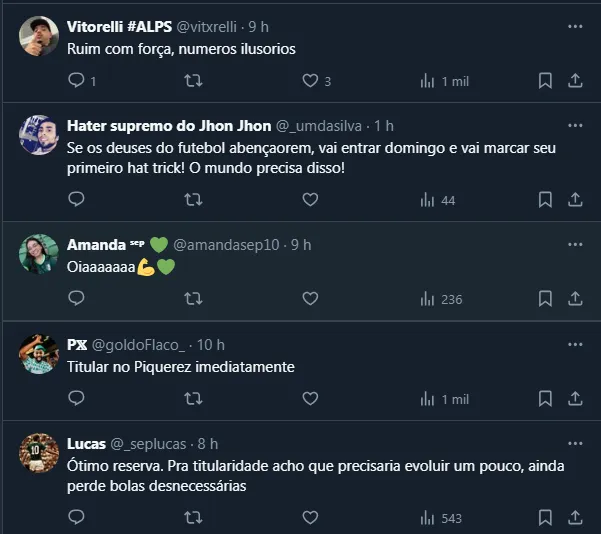The width and height of the screenshot is (601, 534).
Task: Repost Amanda's tweet
Action: tap(194, 298)
